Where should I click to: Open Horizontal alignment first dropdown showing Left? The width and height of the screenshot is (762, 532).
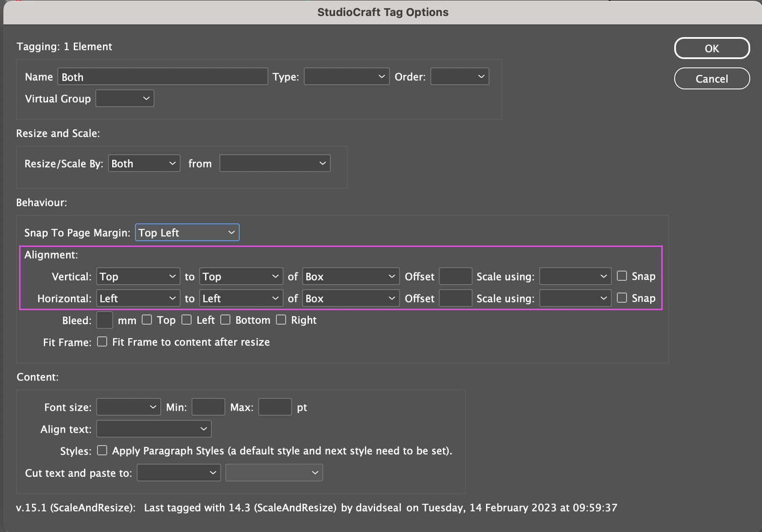[x=138, y=298]
